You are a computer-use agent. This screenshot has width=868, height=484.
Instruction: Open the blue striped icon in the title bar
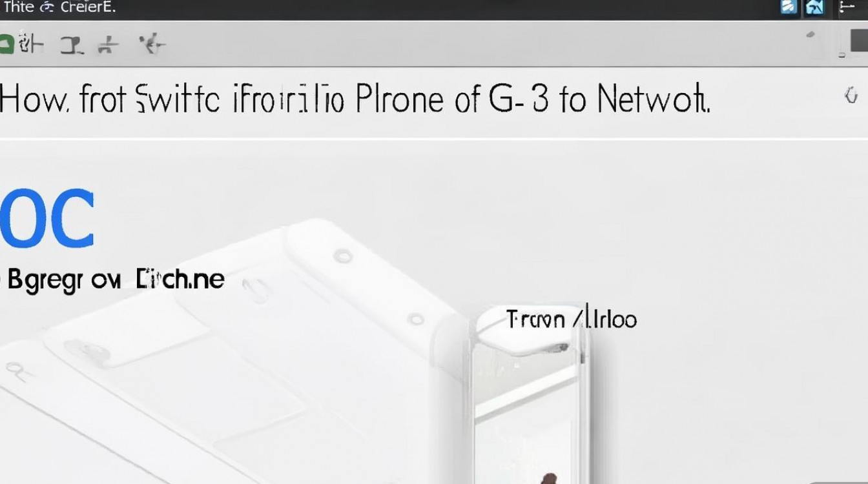[789, 7]
